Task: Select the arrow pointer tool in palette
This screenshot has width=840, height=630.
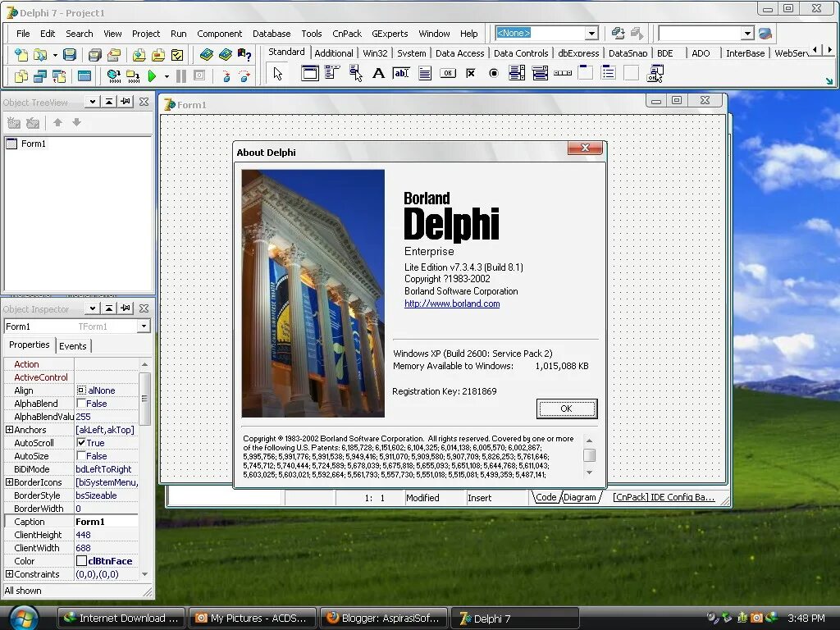Action: (277, 73)
